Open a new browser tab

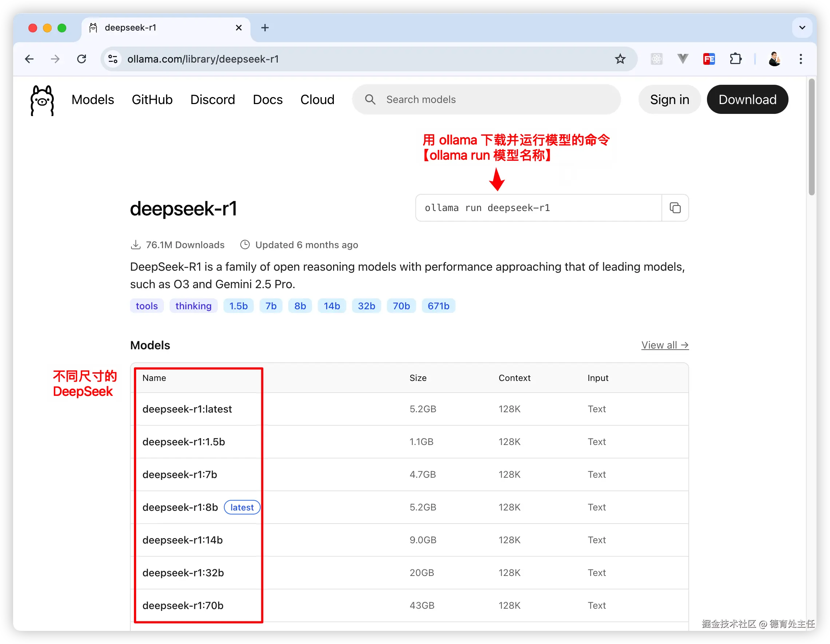tap(265, 28)
